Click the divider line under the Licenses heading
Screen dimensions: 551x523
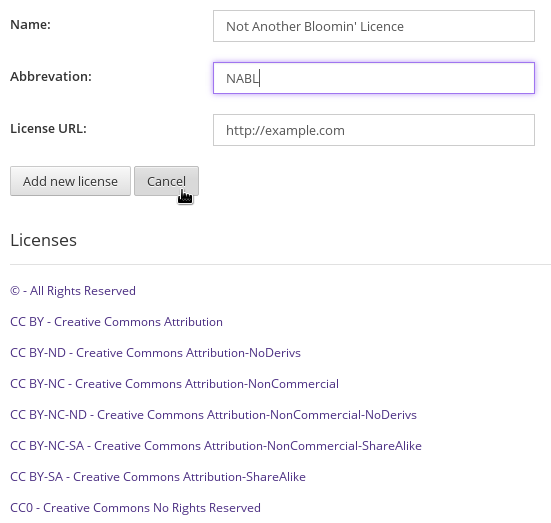tap(280, 264)
